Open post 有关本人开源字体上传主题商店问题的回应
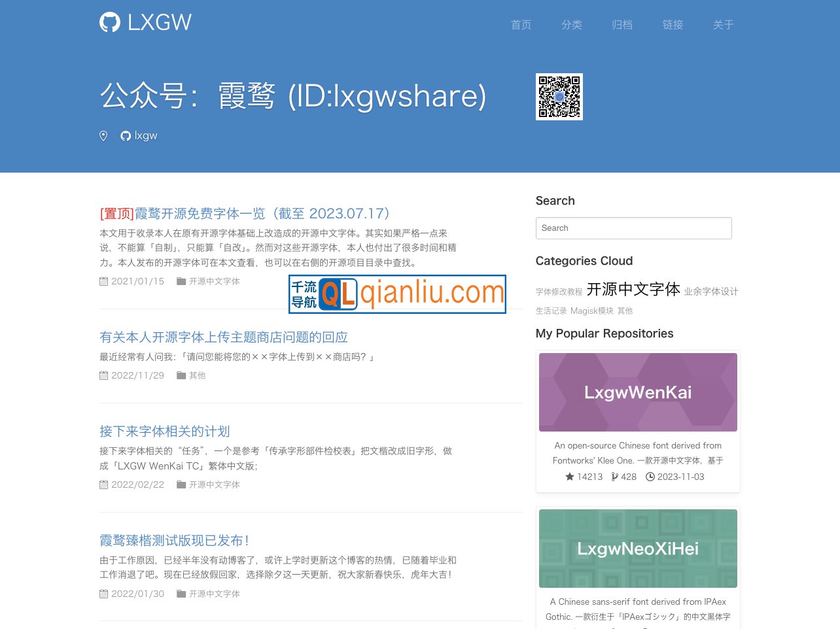Viewport: 840px width, 629px height. tap(224, 337)
